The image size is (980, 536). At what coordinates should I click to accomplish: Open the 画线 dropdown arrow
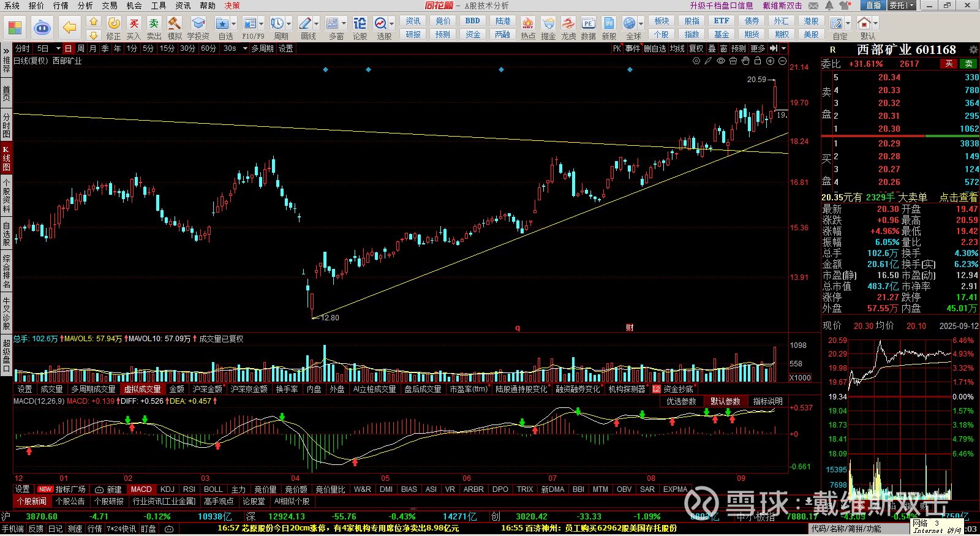pyautogui.click(x=317, y=24)
